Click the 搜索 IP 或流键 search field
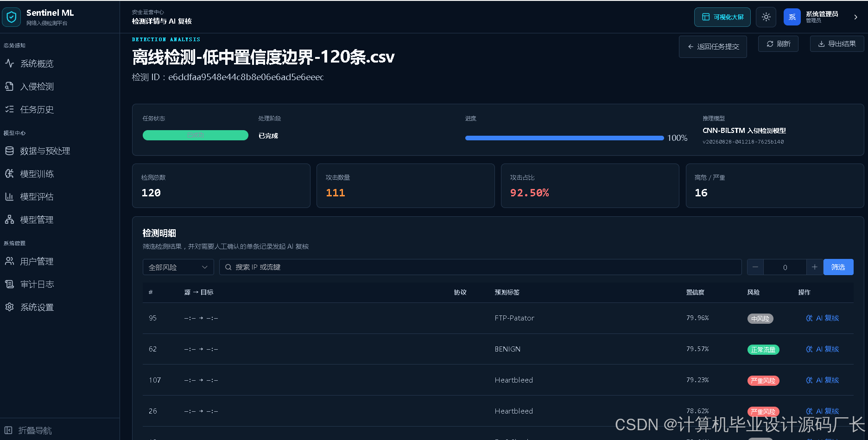This screenshot has width=868, height=440. pyautogui.click(x=480, y=267)
